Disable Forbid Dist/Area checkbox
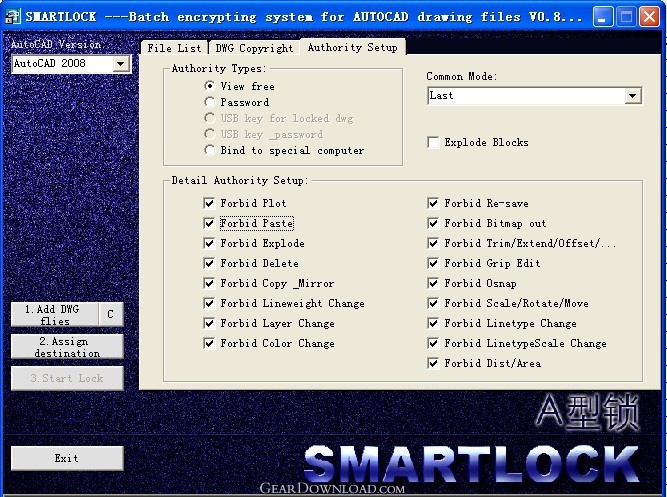This screenshot has height=497, width=667. (433, 363)
